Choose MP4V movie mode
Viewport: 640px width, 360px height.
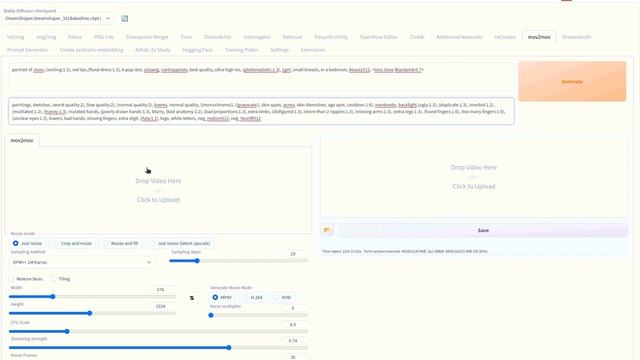click(x=222, y=297)
